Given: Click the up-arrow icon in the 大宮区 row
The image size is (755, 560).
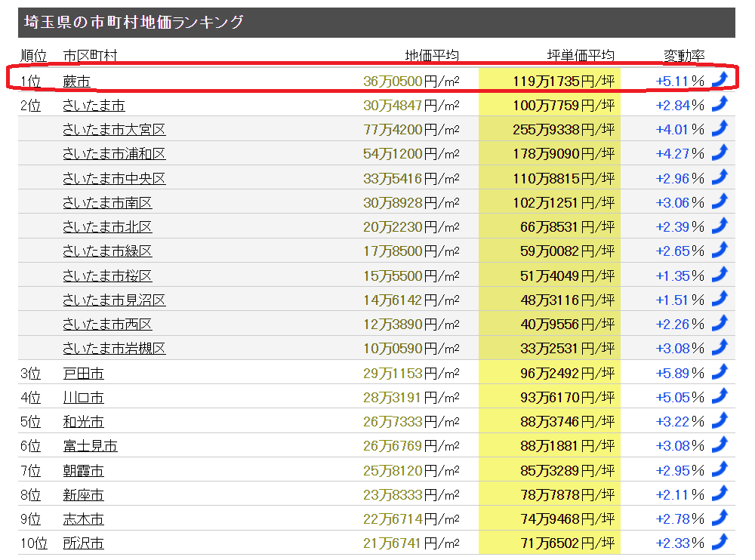Looking at the screenshot, I should [720, 128].
